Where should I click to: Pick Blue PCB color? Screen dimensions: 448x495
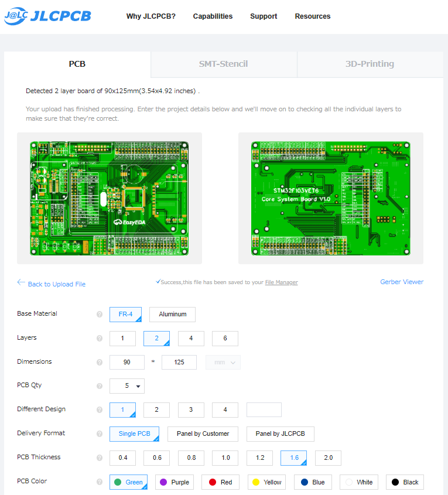coord(313,482)
